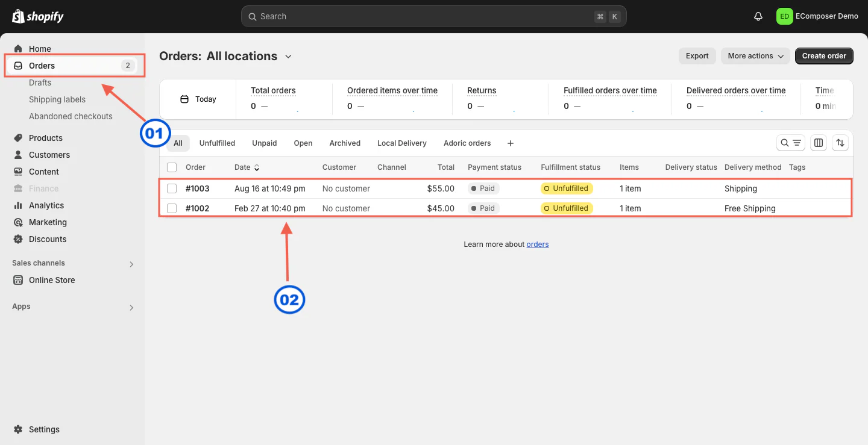The width and height of the screenshot is (868, 445).
Task: Open the Total orders metric card
Action: (285, 99)
